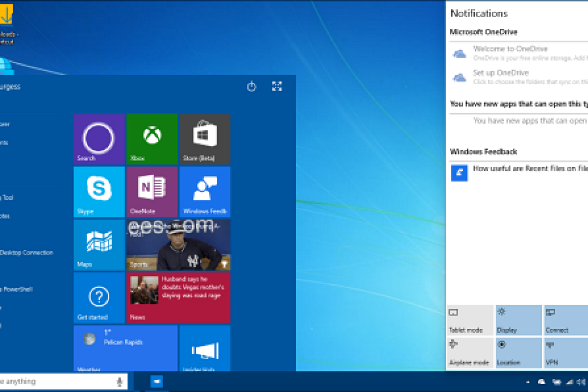Collapse the Microsoft OneDrive notification group
Image resolution: width=588 pixels, height=392 pixels.
[484, 32]
